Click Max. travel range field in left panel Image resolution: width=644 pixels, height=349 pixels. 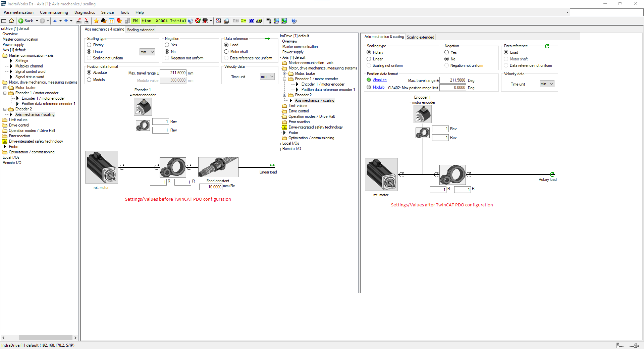[x=173, y=73]
